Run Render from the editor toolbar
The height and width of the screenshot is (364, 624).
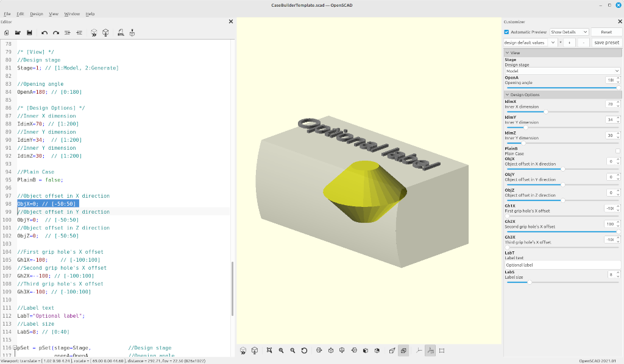[x=105, y=33]
